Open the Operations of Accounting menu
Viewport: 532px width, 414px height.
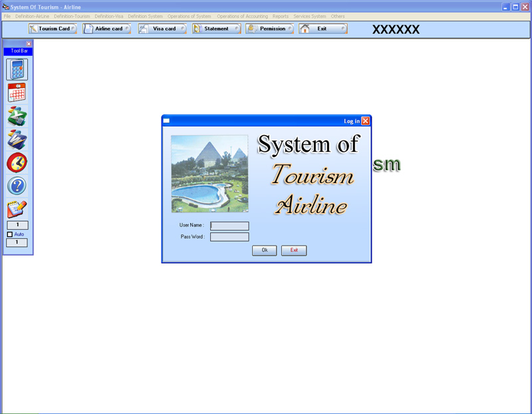(242, 16)
